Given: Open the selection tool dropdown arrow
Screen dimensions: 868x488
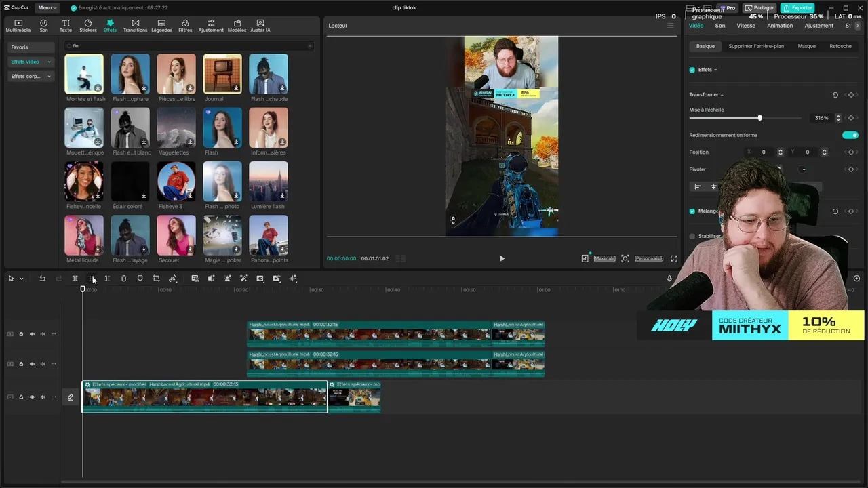Looking at the screenshot, I should click(x=21, y=279).
